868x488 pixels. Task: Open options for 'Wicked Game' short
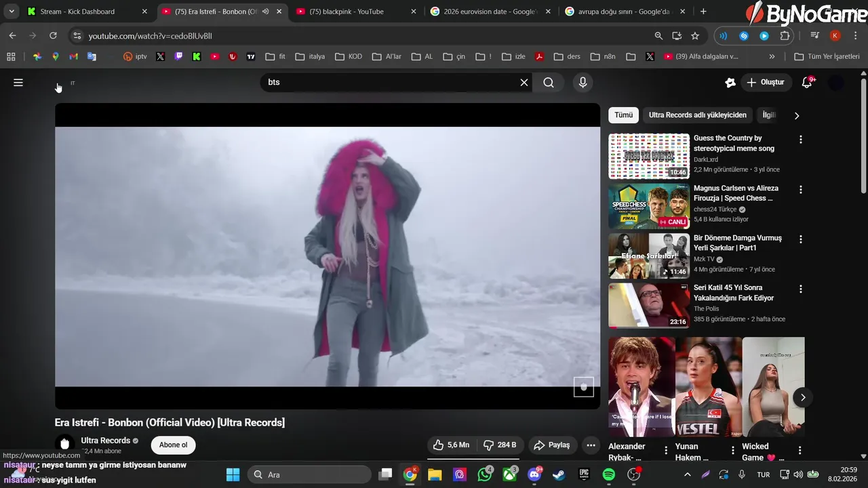tap(800, 450)
